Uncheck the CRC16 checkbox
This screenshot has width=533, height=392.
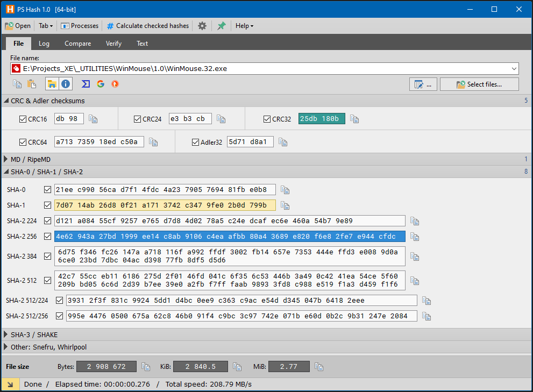23,119
